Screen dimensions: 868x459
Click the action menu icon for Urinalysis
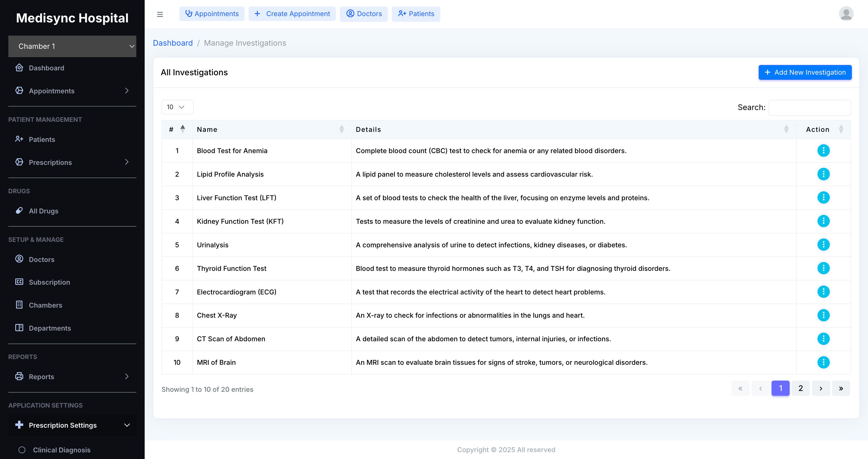[823, 245]
